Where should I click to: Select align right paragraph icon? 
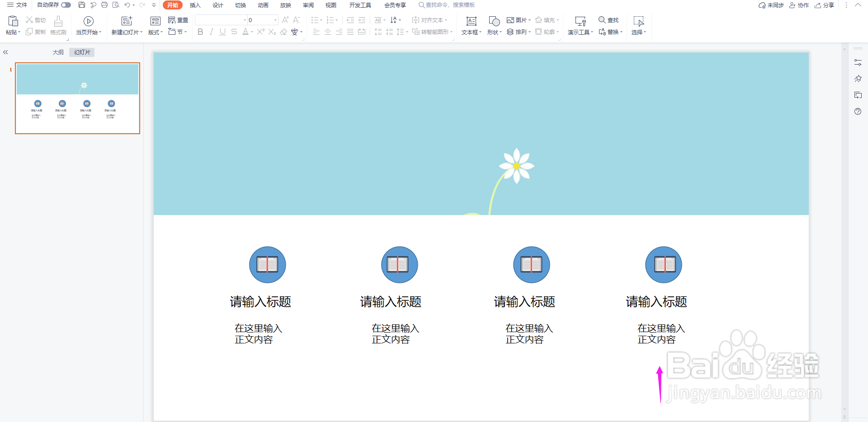click(339, 32)
